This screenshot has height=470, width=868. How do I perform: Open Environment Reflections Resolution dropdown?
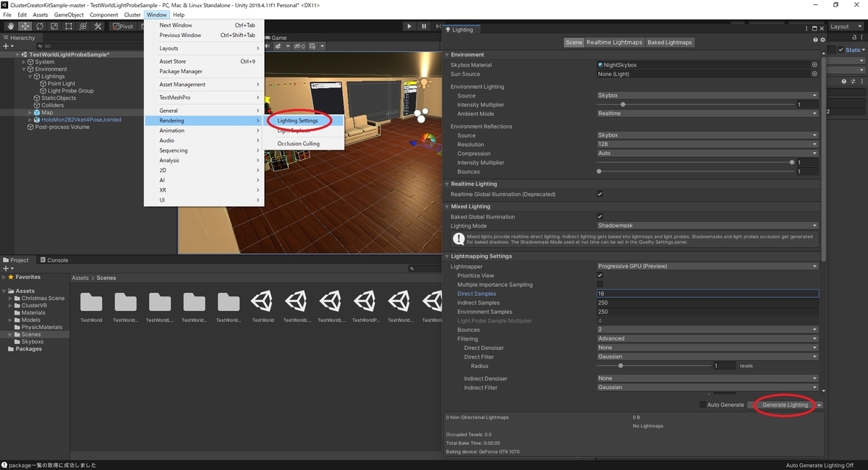[707, 145]
